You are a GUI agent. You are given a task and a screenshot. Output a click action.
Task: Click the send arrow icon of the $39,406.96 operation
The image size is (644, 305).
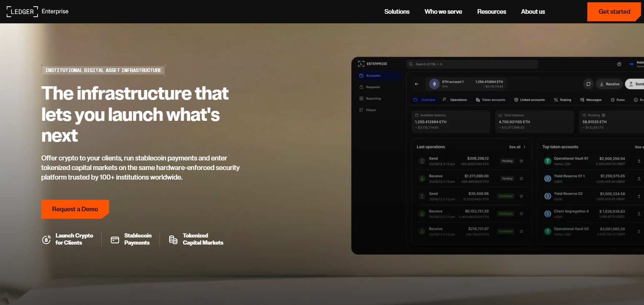(x=422, y=196)
